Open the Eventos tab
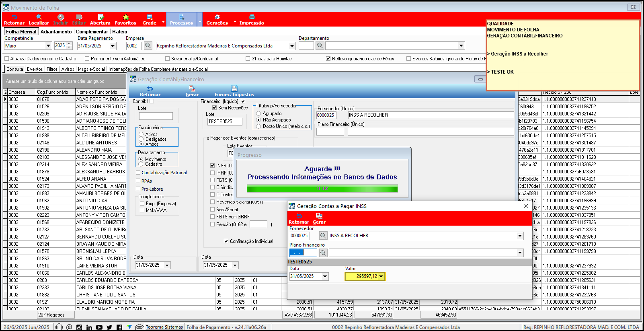The height and width of the screenshot is (331, 644). pyautogui.click(x=35, y=69)
